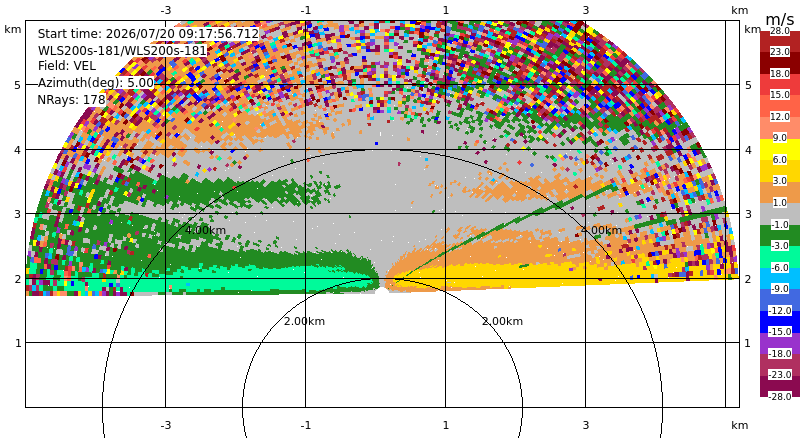The width and height of the screenshot is (800, 438).
Task: Click the Azimuth(deg): 5.00 label
Action: tap(95, 83)
